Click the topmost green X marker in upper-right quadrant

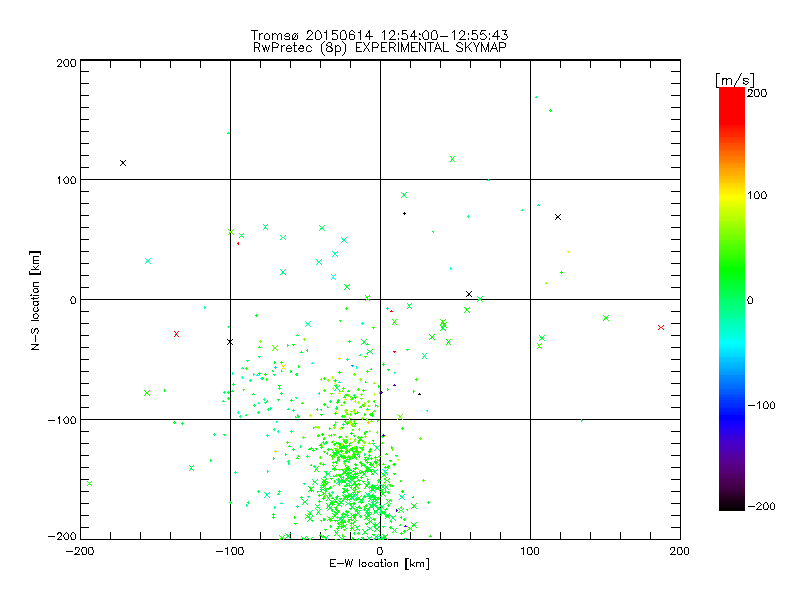coord(453,159)
